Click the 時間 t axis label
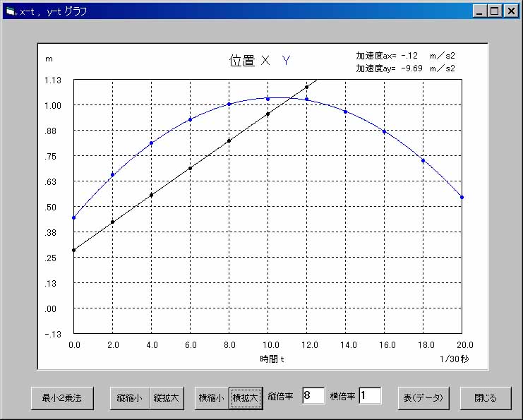The height and width of the screenshot is (420, 523). pos(272,359)
